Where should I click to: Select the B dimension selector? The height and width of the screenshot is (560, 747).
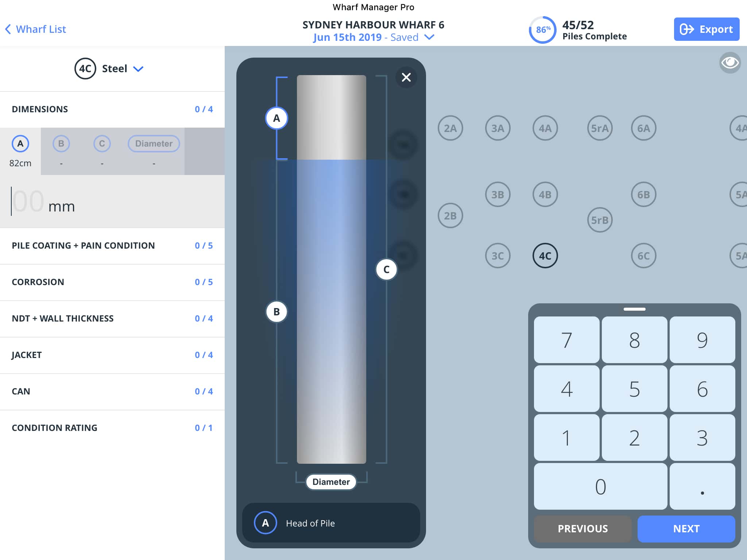coord(61,144)
